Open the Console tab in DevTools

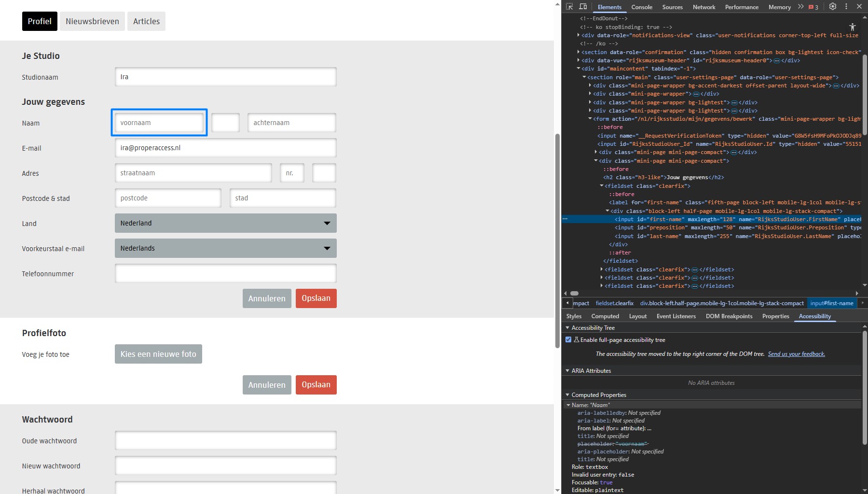coord(642,7)
